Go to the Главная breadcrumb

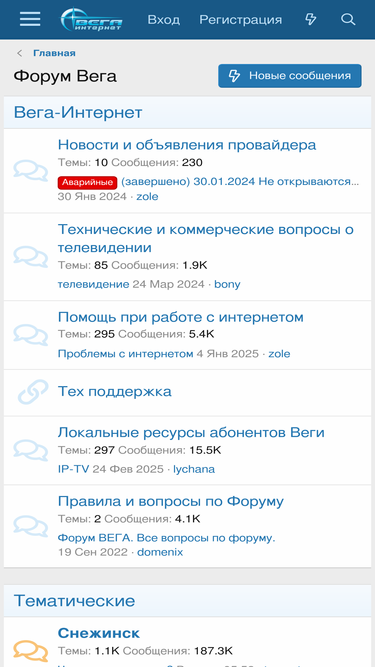point(54,53)
